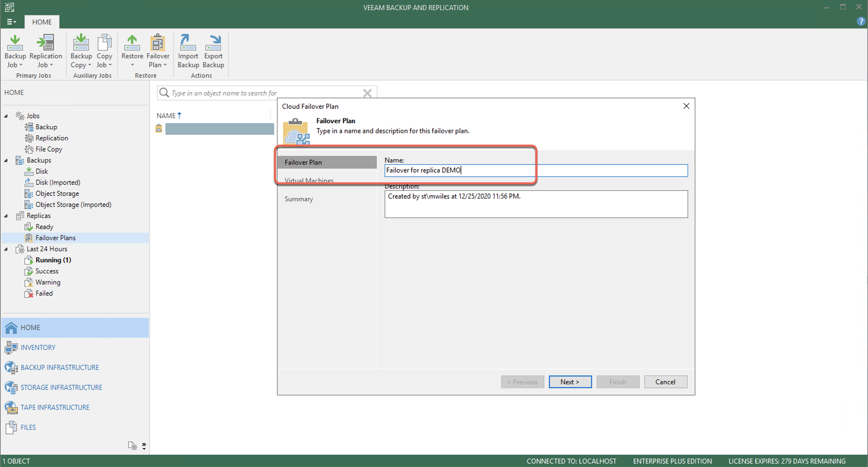Open Tape Infrastructure view
868x467 pixels.
tap(55, 407)
